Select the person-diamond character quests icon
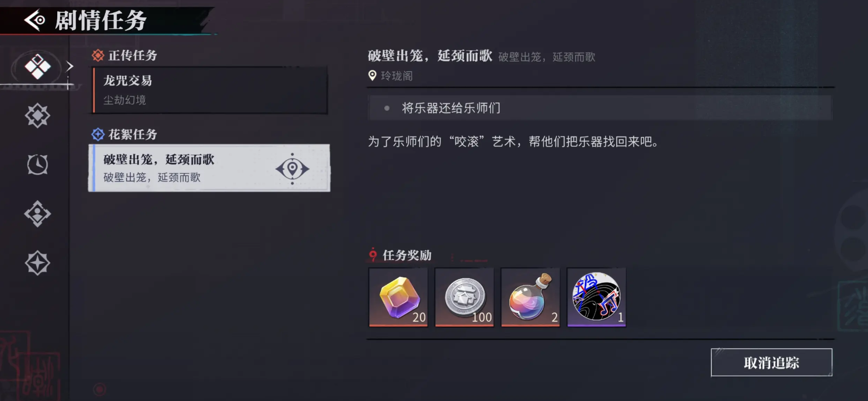 [38, 214]
